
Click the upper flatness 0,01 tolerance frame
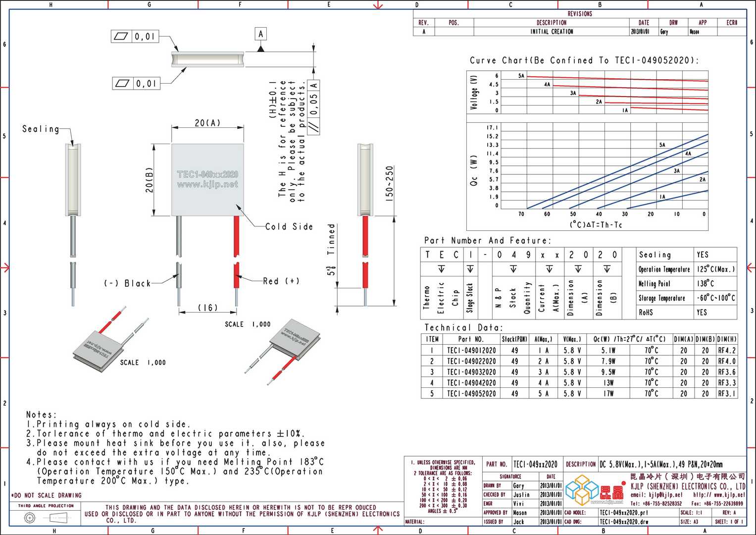click(x=135, y=36)
